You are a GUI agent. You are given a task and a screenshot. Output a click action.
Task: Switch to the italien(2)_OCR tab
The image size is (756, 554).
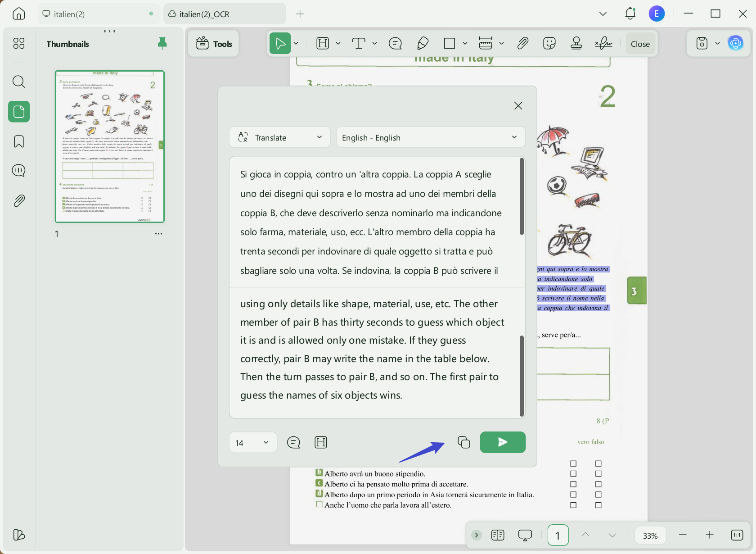pyautogui.click(x=225, y=14)
